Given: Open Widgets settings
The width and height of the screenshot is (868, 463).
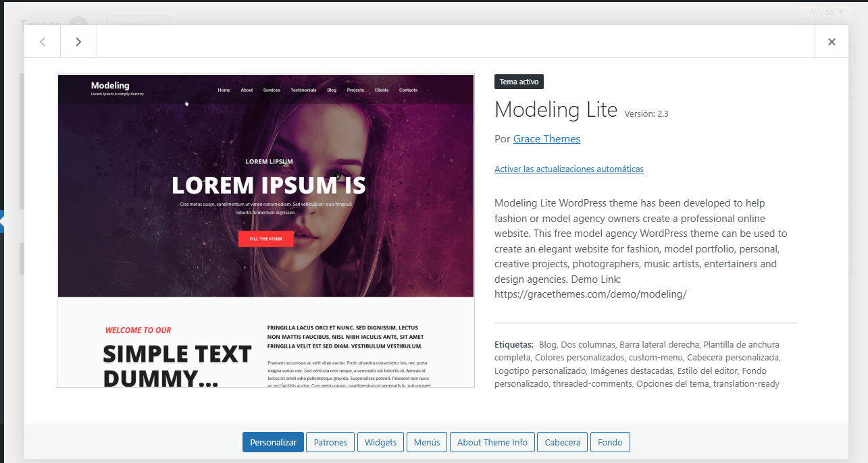Looking at the screenshot, I should pyautogui.click(x=380, y=443).
